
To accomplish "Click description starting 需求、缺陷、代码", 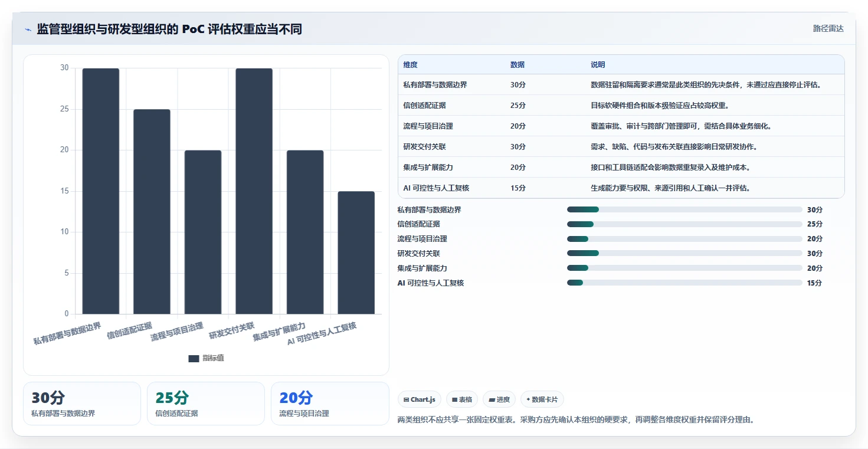I will (x=674, y=147).
